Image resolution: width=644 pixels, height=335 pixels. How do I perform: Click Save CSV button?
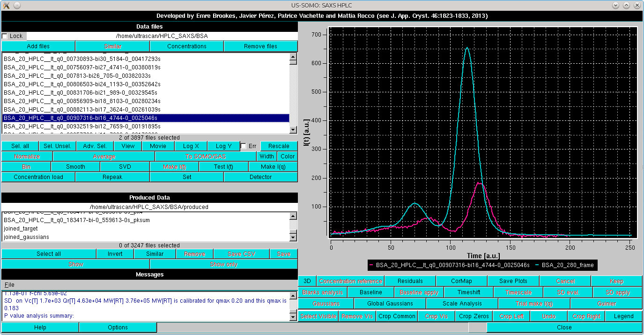(x=241, y=254)
